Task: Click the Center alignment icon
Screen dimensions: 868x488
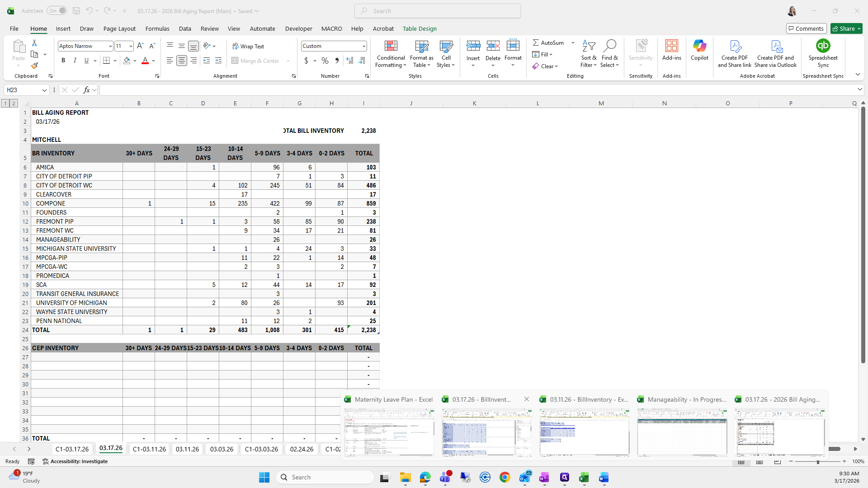Action: point(182,61)
